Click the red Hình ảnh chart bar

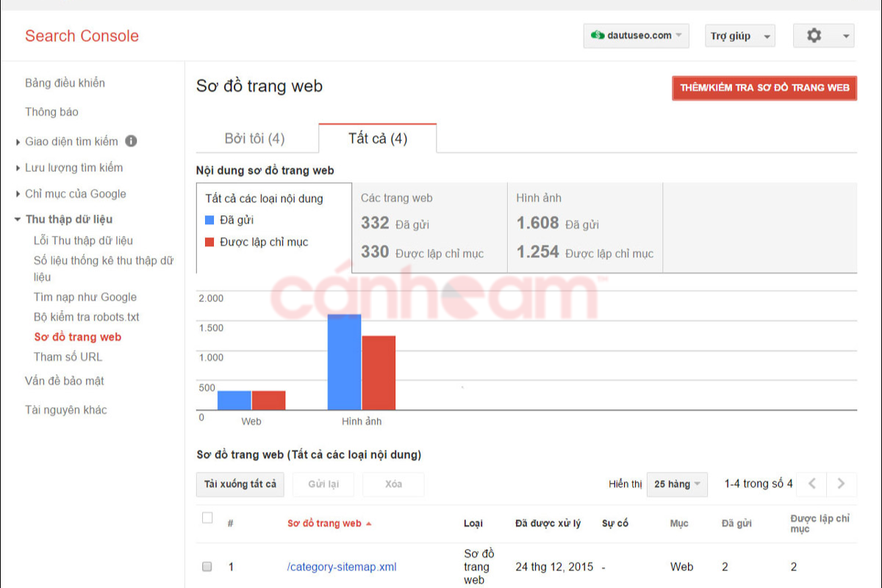click(x=379, y=373)
